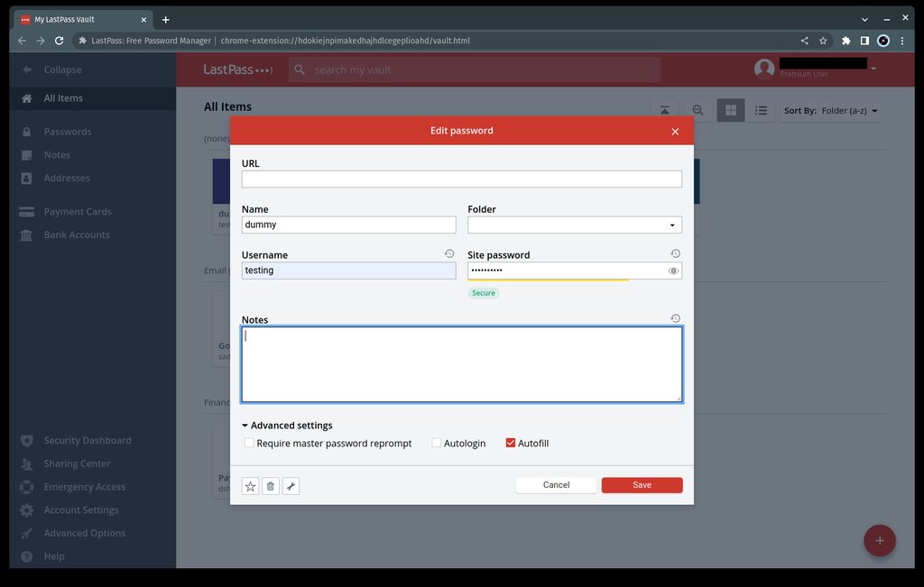Open All Items in the sidebar
The width and height of the screenshot is (924, 587).
point(93,98)
